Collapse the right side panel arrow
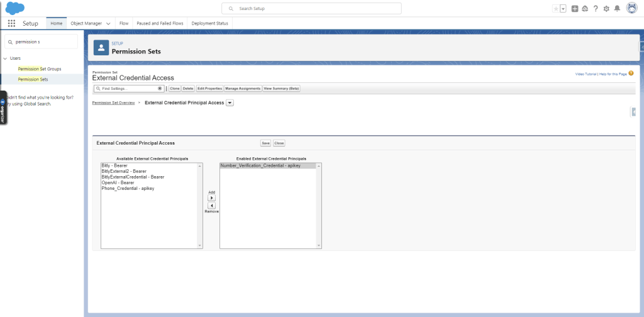The image size is (644, 317). tap(633, 112)
